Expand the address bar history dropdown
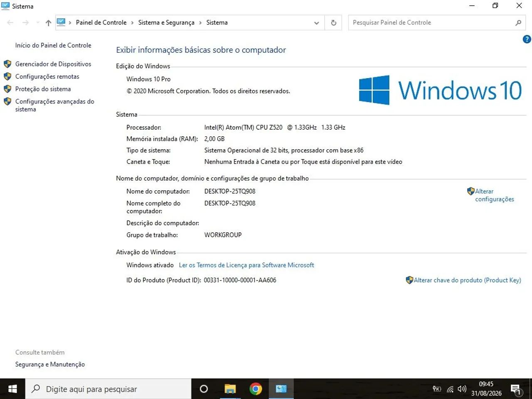This screenshot has width=532, height=399. [316, 23]
